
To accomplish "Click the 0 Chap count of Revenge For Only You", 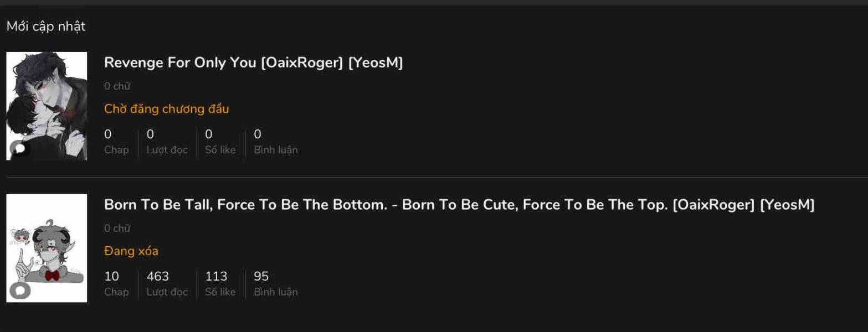I will (x=116, y=142).
